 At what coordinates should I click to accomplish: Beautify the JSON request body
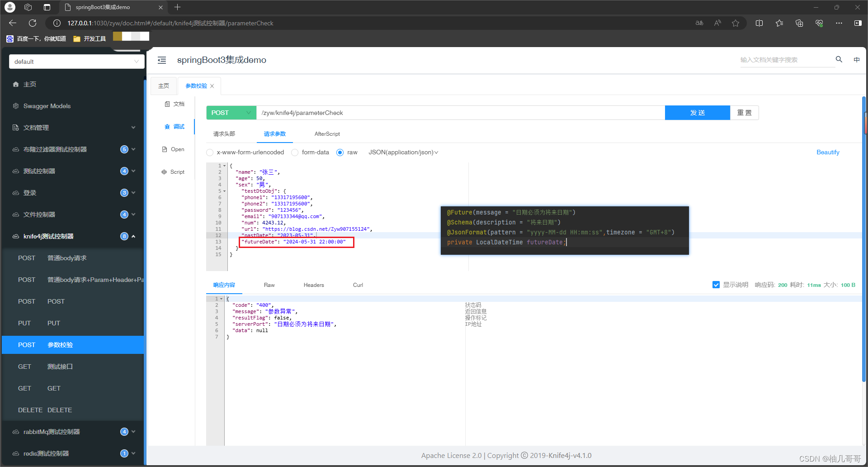click(x=828, y=152)
